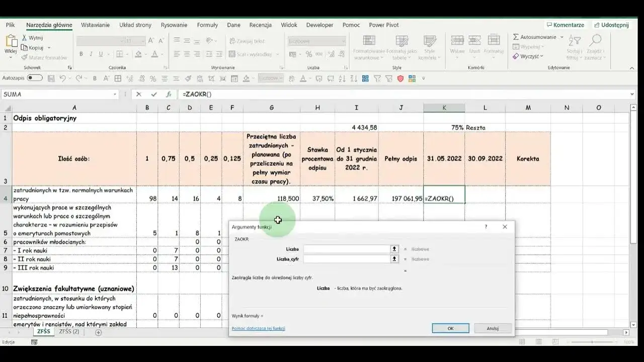Open the Wyczyść dropdown menu
Image resolution: width=644 pixels, height=362 pixels.
click(x=541, y=56)
